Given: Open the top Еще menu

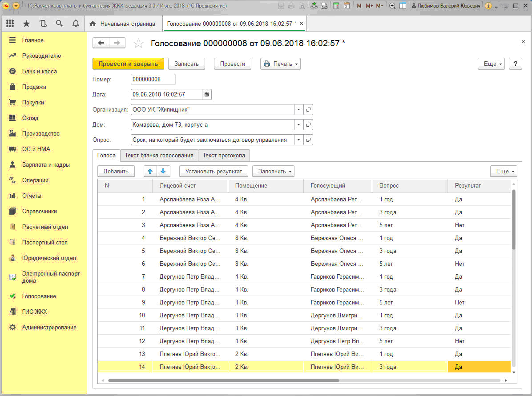Looking at the screenshot, I should 491,64.
